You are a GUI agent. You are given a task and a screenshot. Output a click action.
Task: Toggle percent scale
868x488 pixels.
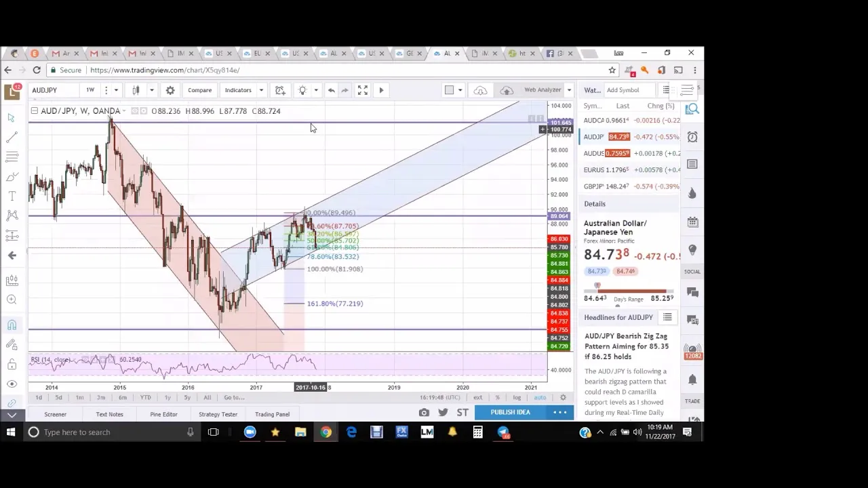(x=497, y=397)
